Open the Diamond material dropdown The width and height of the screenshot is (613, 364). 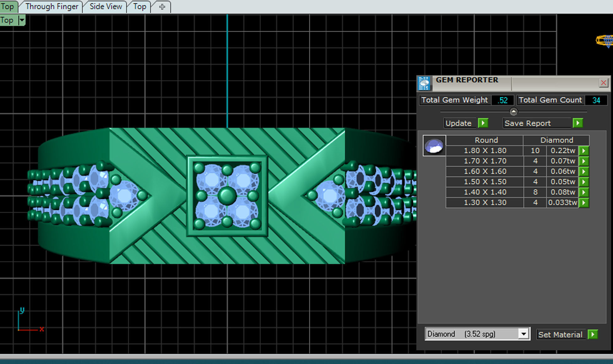523,334
